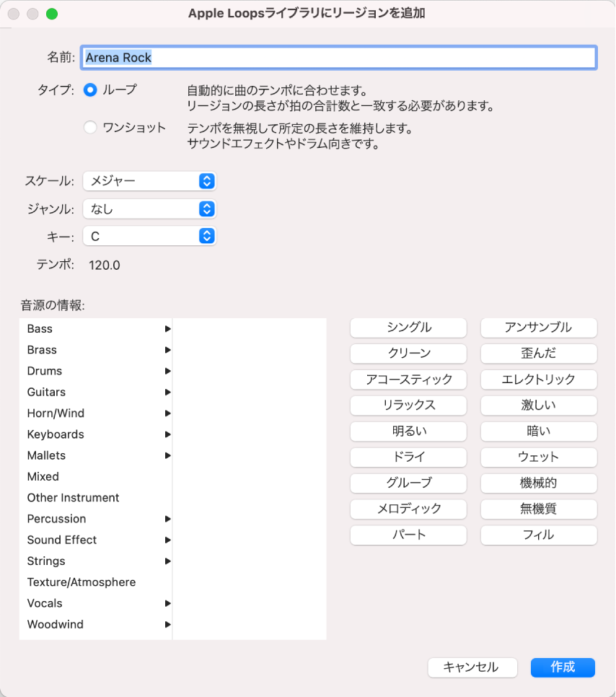Expand the Brass instrument category
This screenshot has height=697, width=616.
[95, 350]
